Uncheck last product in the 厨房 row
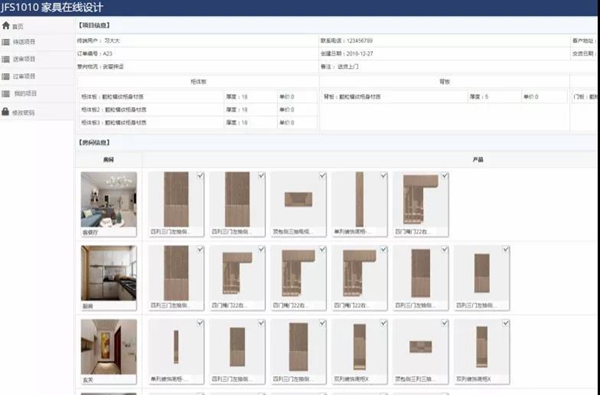 pyautogui.click(x=506, y=249)
